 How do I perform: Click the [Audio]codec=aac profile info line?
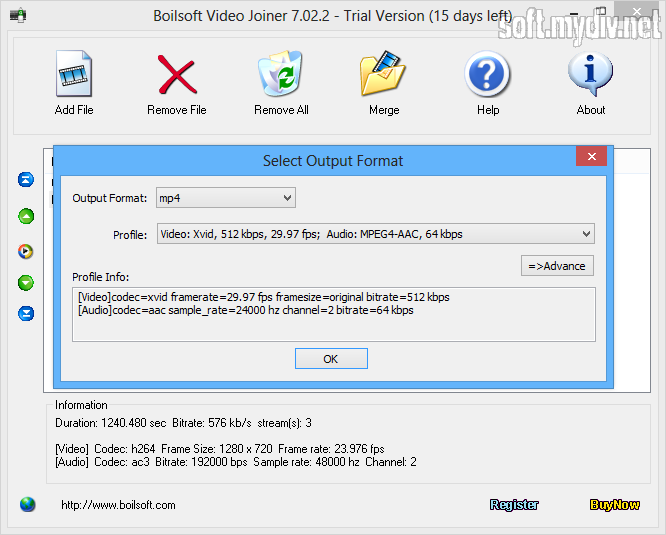tap(246, 310)
